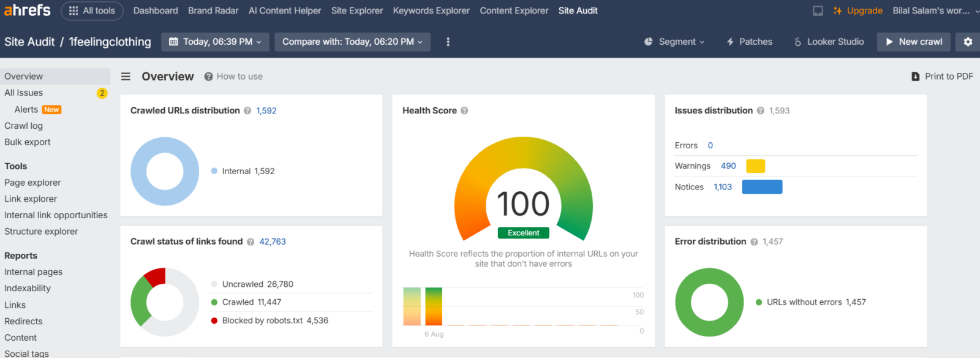980x358 pixels.
Task: Click Error distribution help icon
Action: [x=754, y=242]
